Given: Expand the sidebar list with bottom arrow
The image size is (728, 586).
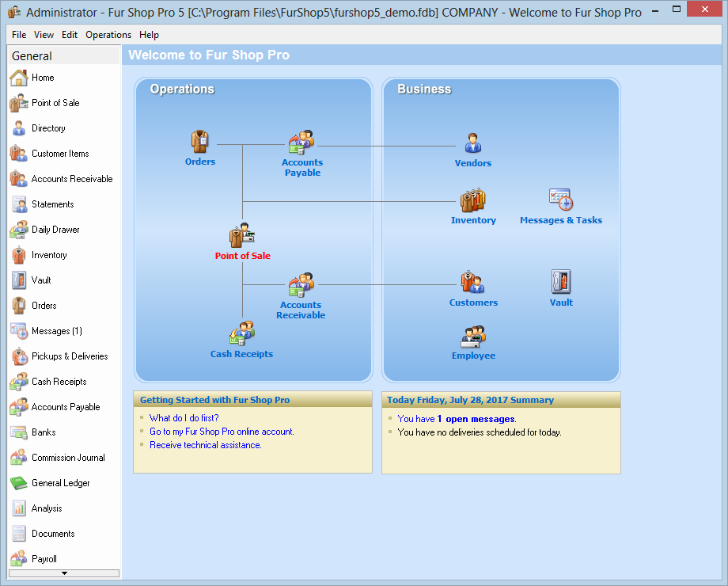Looking at the screenshot, I should tap(64, 573).
